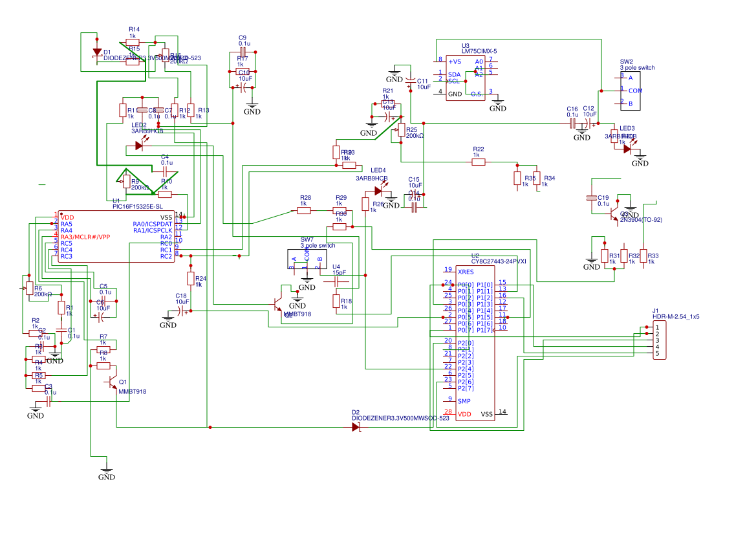The height and width of the screenshot is (535, 756).
Task: Select the PIC16F15325E-SL chip U1
Action: click(x=116, y=237)
